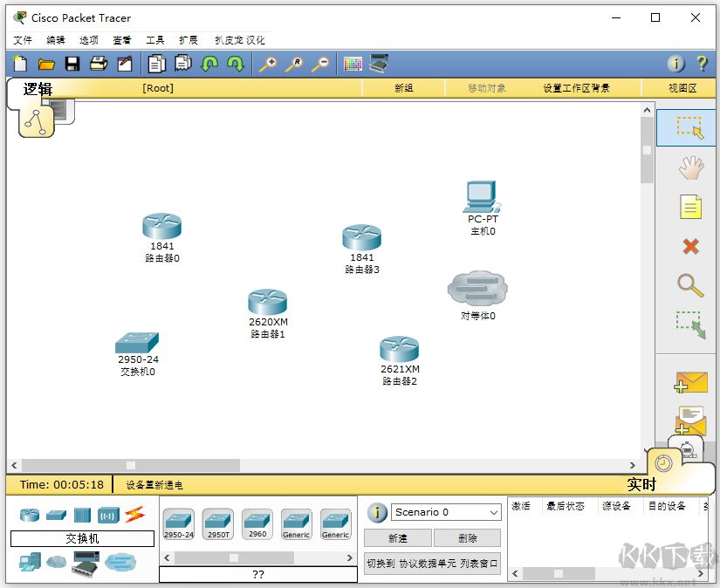Click the help question mark icon
This screenshot has height=588, width=720.
tap(702, 64)
